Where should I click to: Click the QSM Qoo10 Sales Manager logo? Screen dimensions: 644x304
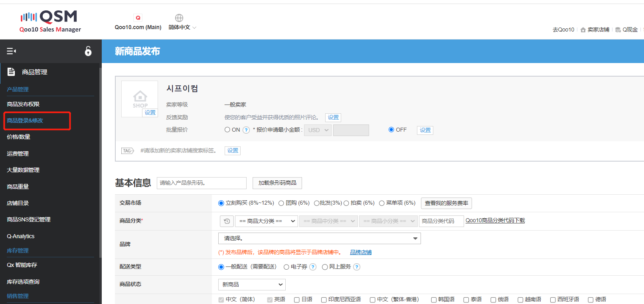tap(50, 22)
